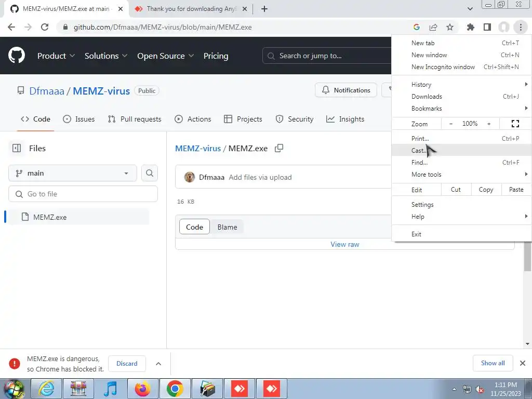
Task: Close the downloads bar with X
Action: [523, 363]
